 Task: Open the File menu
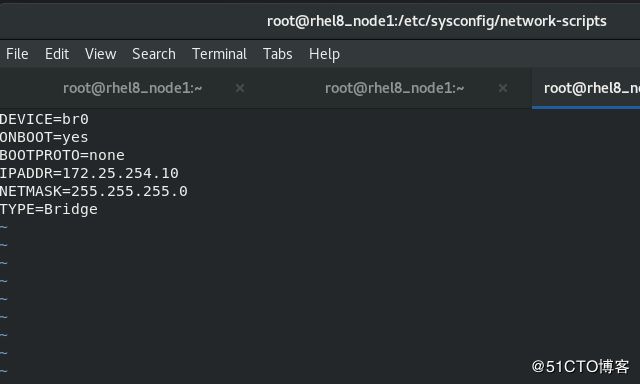coord(17,54)
